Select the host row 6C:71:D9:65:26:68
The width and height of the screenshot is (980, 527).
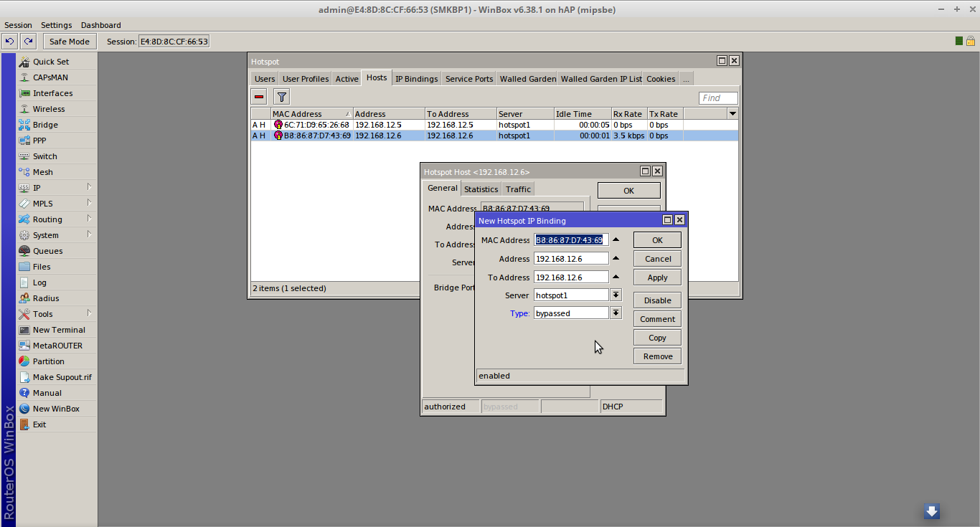[494, 125]
